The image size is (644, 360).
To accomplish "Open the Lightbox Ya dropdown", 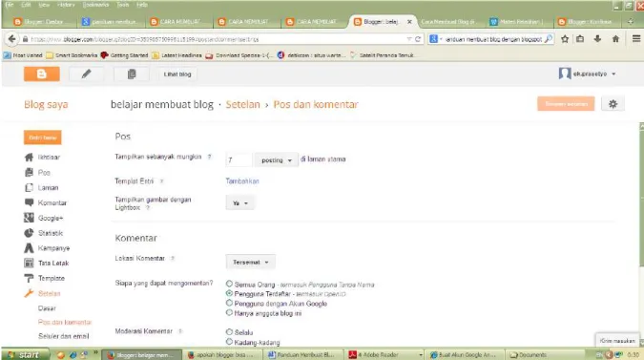I will pyautogui.click(x=240, y=203).
